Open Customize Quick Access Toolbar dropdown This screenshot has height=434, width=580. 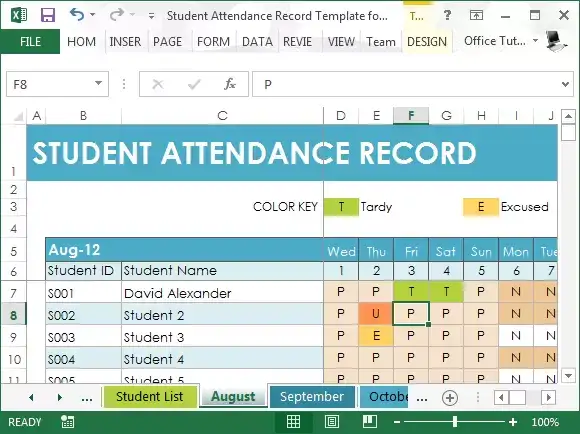coord(151,16)
